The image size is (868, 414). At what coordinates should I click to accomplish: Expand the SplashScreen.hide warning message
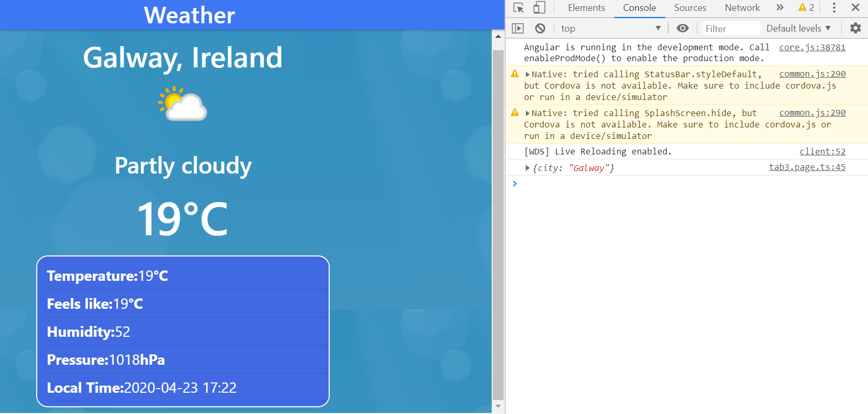528,113
